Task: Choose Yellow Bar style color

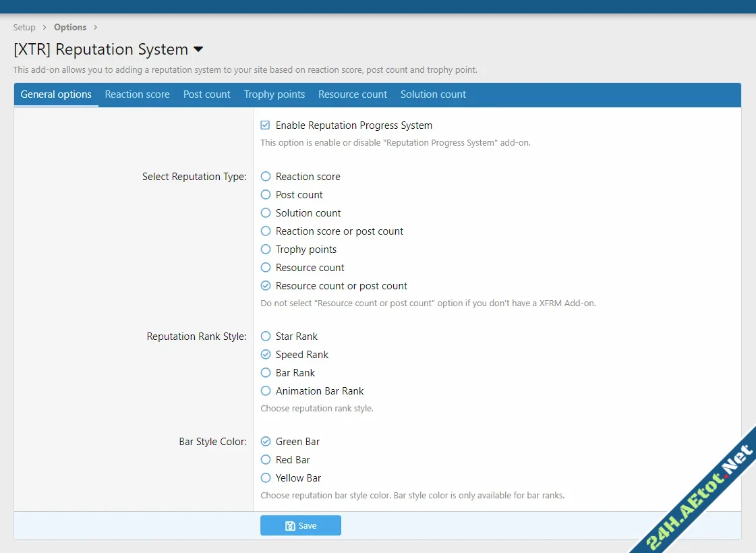Action: pos(265,477)
